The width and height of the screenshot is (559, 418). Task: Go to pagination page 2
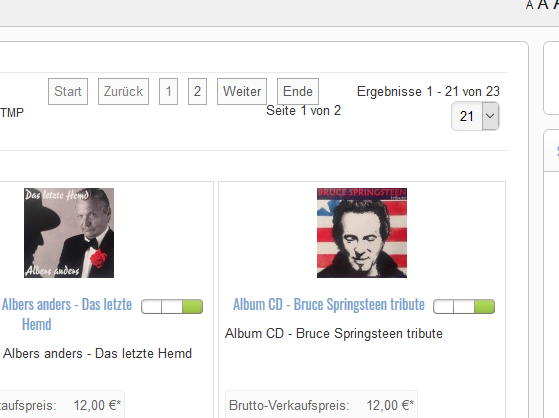(197, 91)
